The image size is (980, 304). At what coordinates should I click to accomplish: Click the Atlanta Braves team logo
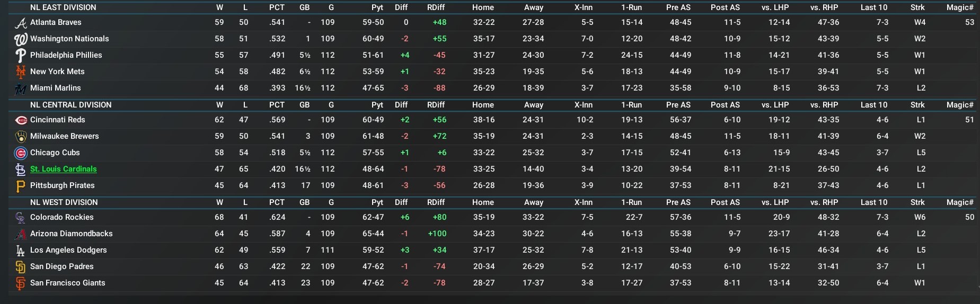(20, 23)
